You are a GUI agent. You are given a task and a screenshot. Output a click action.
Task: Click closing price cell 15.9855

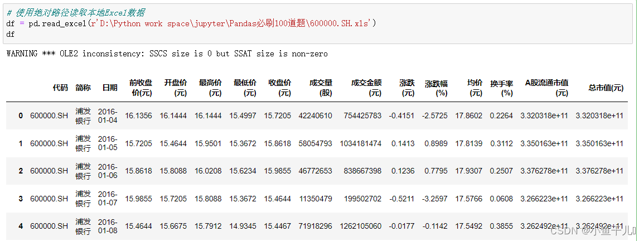(x=278, y=171)
